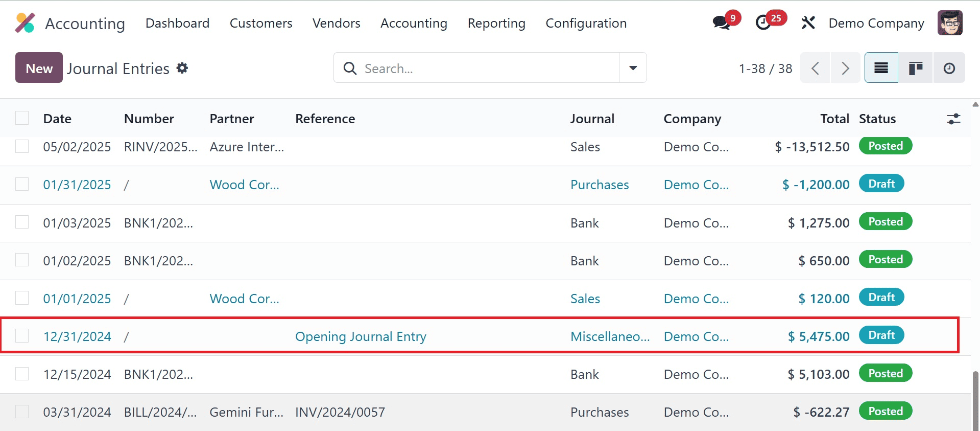Select the 05/02/2025 RINV row checkbox

22,146
